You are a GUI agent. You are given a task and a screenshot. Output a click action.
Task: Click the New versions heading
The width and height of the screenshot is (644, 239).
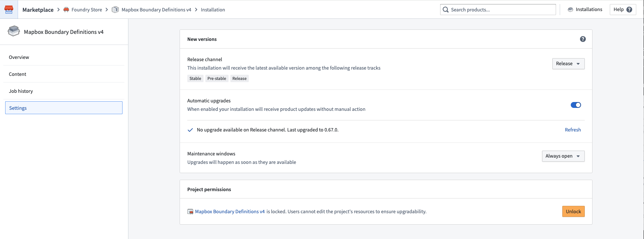pyautogui.click(x=202, y=39)
